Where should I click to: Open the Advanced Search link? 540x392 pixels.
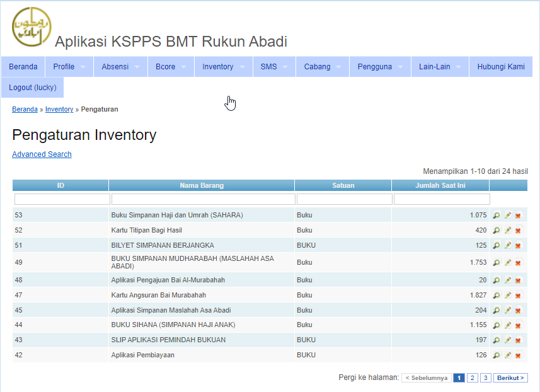(x=42, y=154)
